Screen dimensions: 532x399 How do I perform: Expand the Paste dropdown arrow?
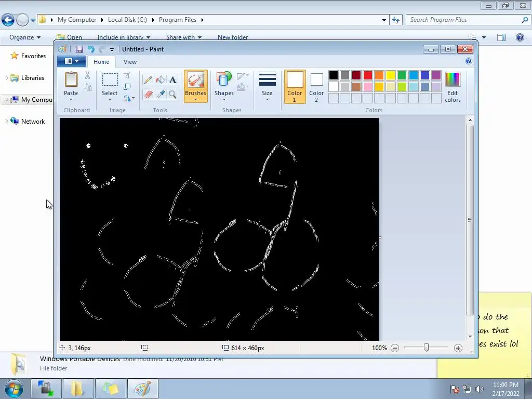pyautogui.click(x=71, y=99)
